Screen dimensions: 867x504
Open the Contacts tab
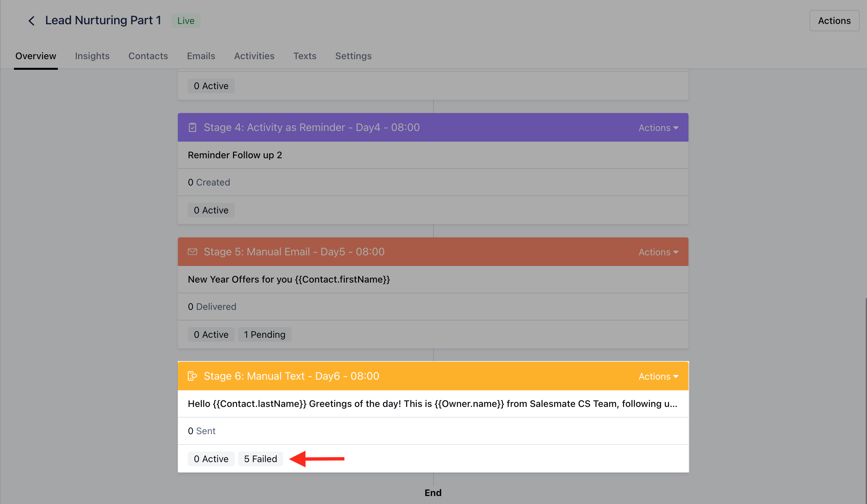[x=148, y=56]
